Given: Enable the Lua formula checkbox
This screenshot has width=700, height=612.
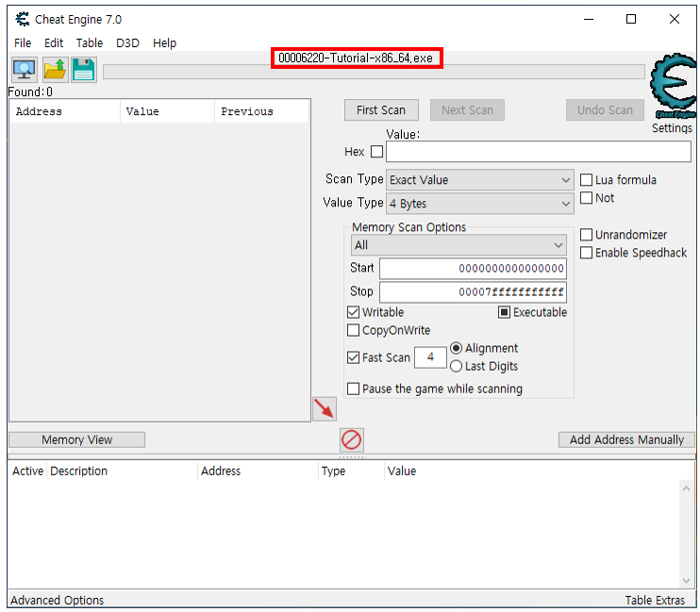Looking at the screenshot, I should (x=586, y=180).
